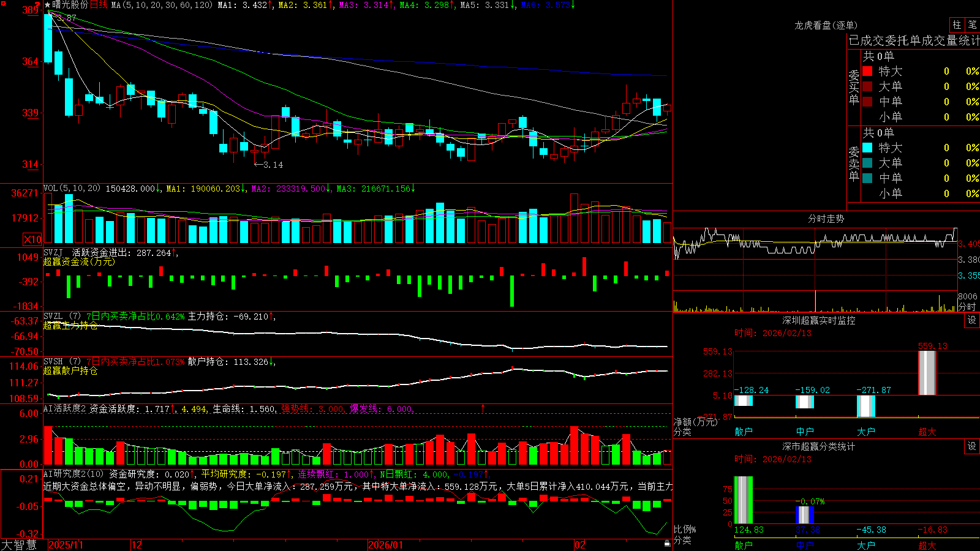Click the 深市超赢分类统计 panel title
This screenshot has width=980, height=551.
819,446
